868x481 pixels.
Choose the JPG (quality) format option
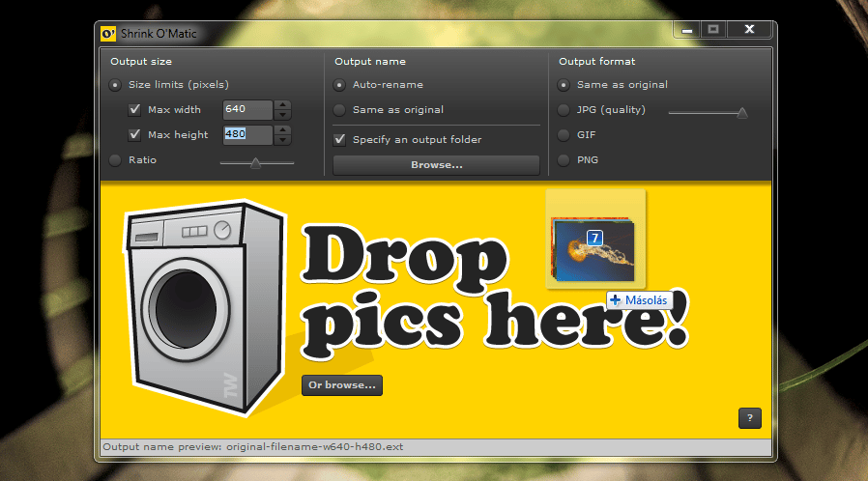point(564,110)
